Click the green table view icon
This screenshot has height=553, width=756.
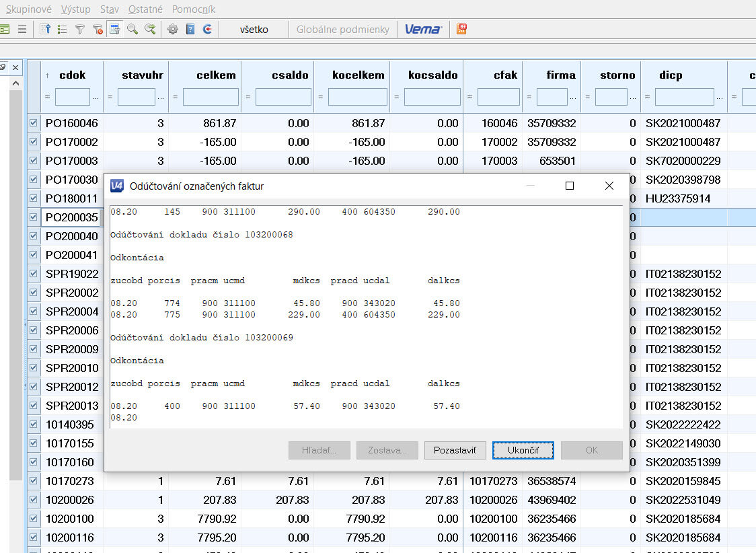[x=4, y=30]
